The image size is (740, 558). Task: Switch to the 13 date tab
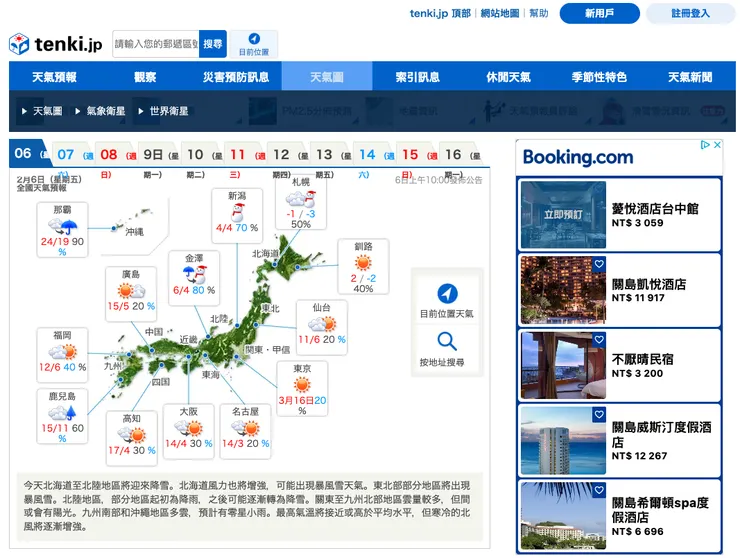pos(331,154)
